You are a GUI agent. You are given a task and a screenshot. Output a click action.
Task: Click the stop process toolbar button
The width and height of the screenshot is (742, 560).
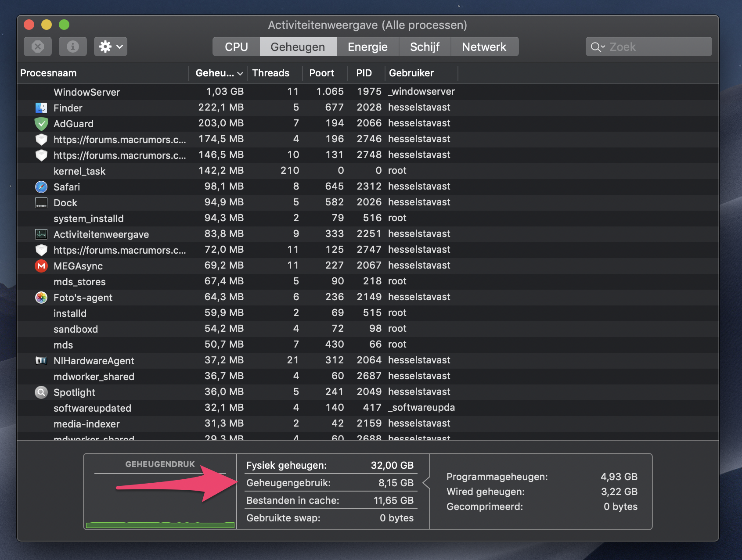38,47
